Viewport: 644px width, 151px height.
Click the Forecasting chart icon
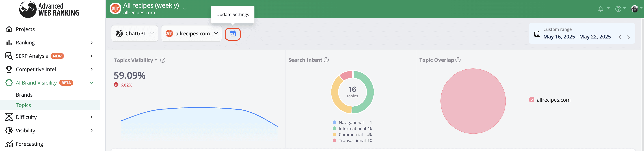pos(9,144)
